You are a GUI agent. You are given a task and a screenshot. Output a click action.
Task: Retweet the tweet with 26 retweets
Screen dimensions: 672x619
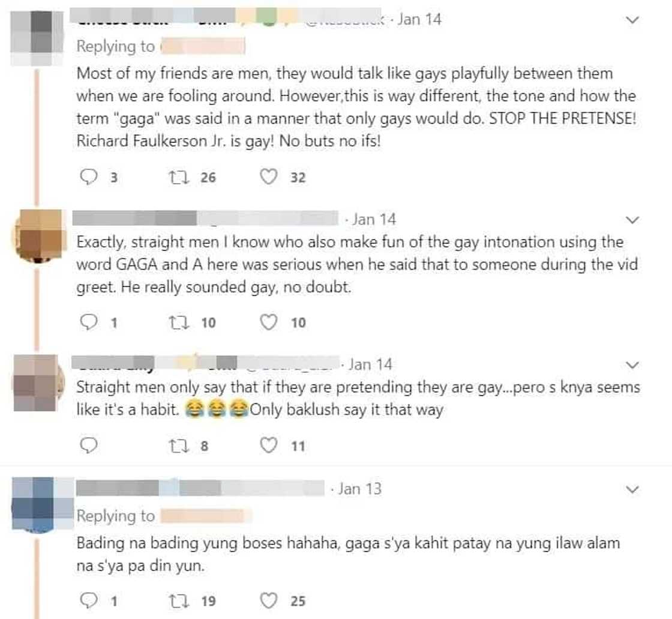pos(179,177)
